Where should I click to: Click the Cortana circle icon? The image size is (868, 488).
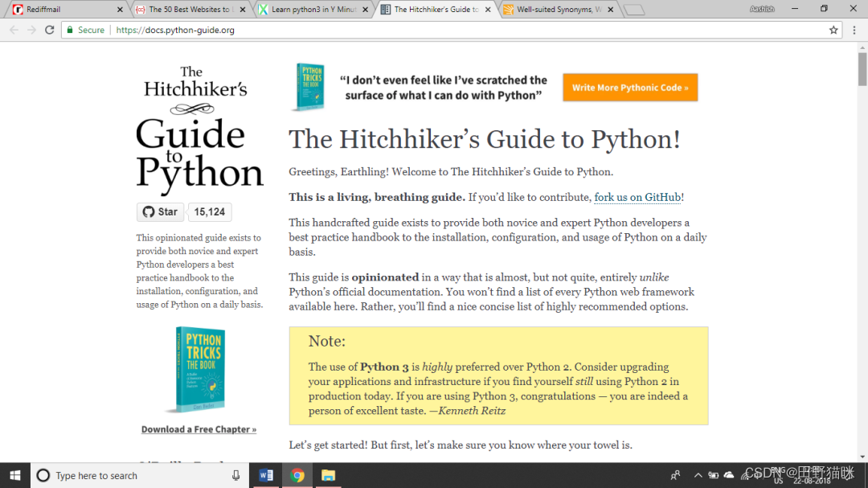pos(43,475)
